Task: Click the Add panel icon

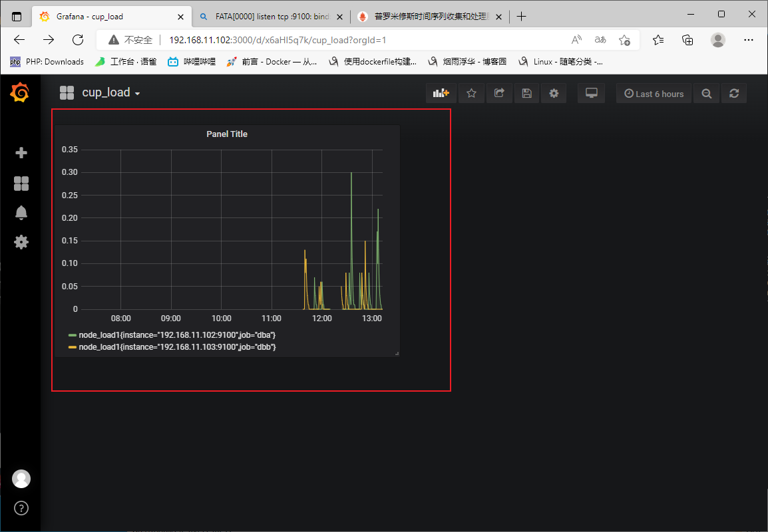Action: [441, 93]
